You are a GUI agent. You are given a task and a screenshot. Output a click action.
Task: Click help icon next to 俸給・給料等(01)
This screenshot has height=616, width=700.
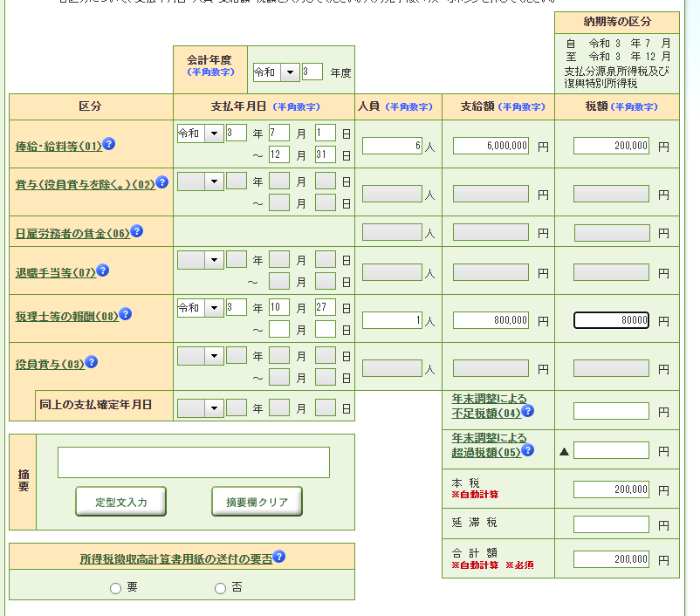[109, 144]
